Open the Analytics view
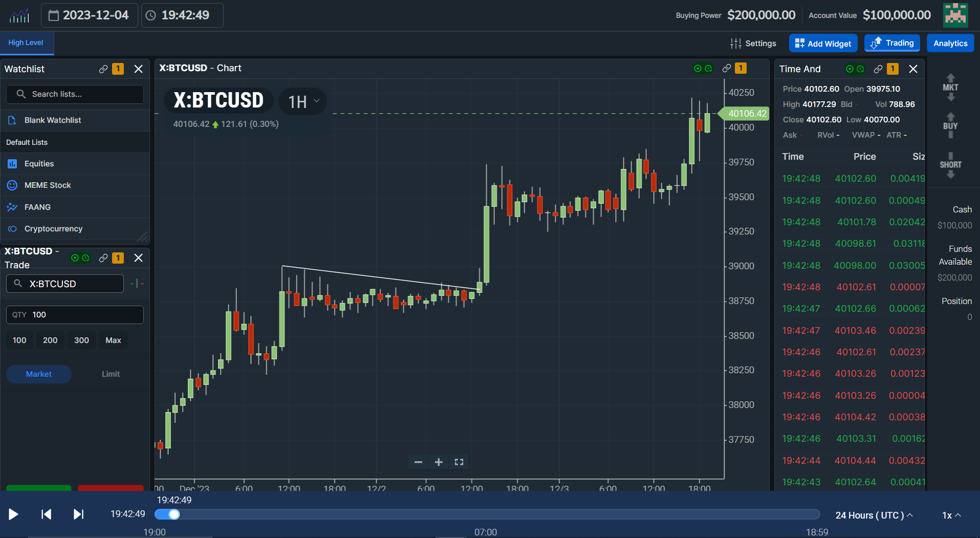 tap(950, 43)
